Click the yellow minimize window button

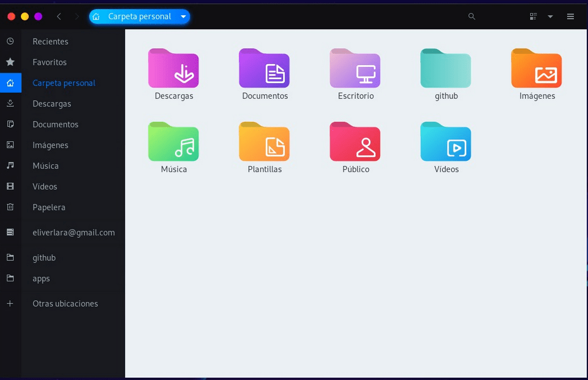(x=25, y=16)
